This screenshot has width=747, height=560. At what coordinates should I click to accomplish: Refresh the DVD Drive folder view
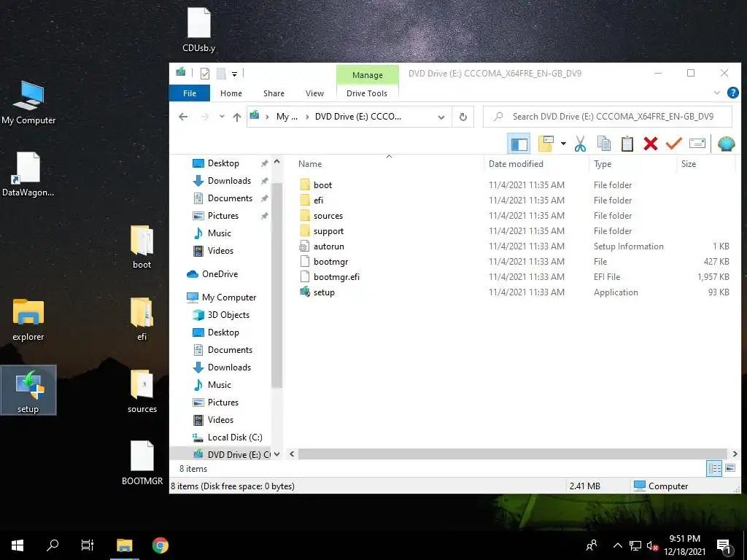462,117
